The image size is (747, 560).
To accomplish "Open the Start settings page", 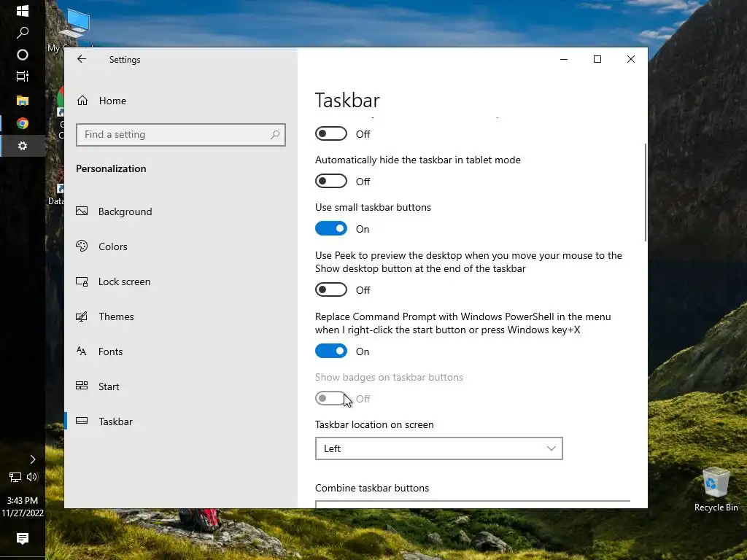I will pos(98,386).
